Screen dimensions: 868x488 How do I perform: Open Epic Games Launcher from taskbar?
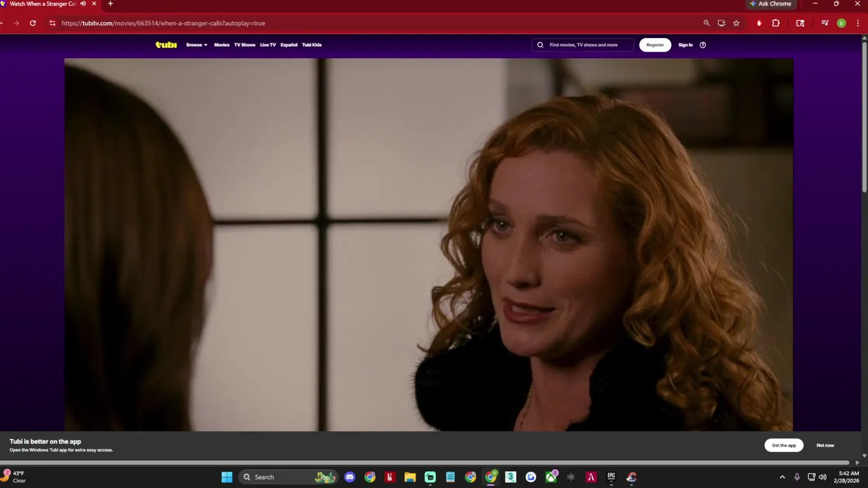(611, 477)
